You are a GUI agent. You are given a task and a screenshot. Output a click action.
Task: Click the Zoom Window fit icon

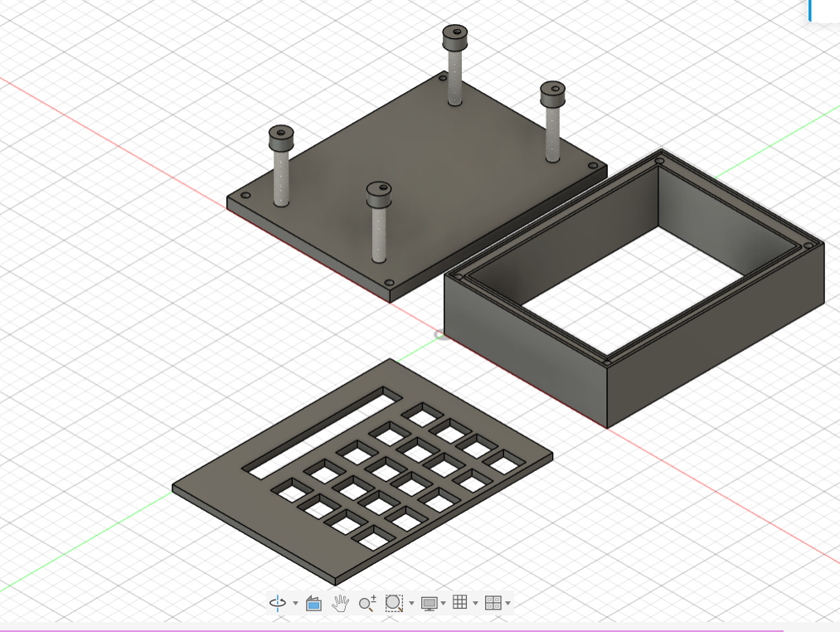[x=394, y=603]
